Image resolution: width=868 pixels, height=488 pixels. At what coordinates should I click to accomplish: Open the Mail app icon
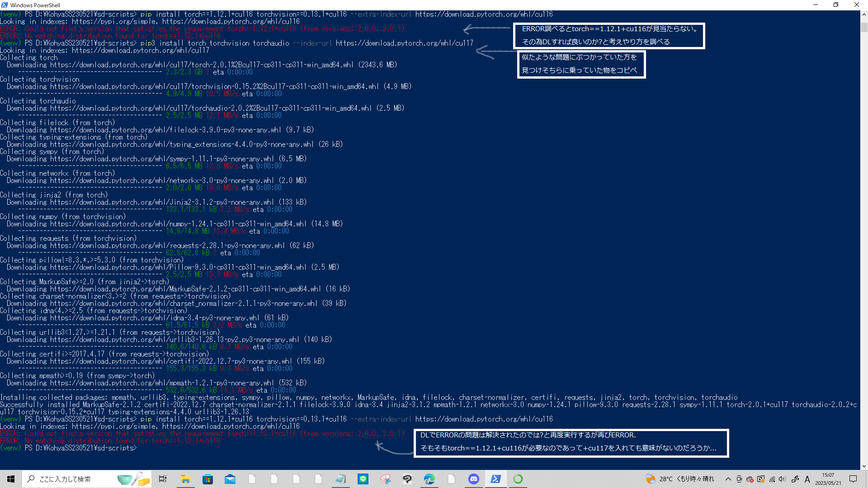pos(230,479)
